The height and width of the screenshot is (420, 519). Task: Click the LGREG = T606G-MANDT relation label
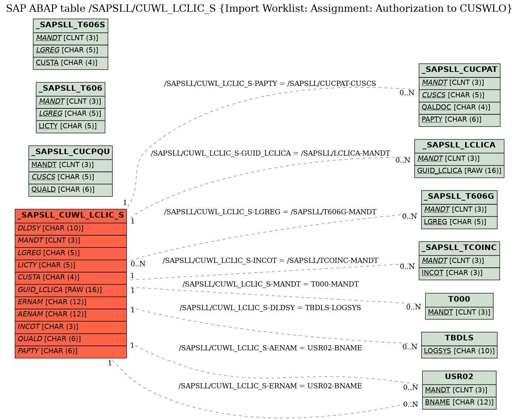tap(270, 212)
